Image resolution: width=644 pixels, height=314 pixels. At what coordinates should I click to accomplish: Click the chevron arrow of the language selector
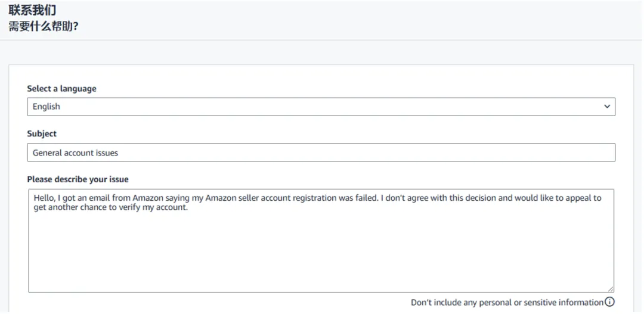pos(607,107)
